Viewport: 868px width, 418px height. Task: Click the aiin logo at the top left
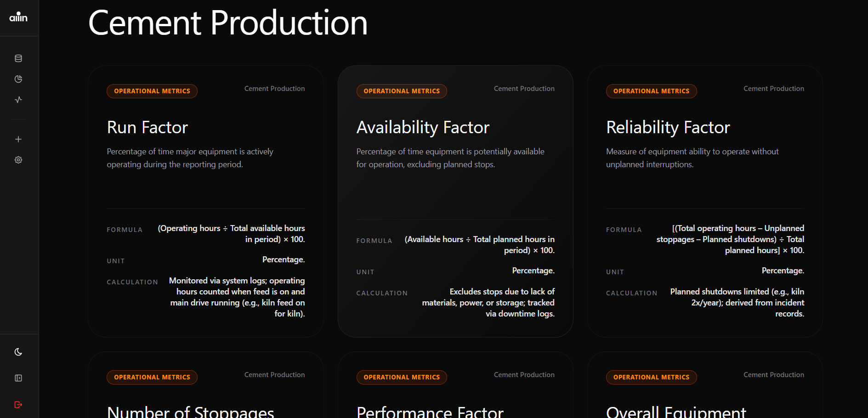18,17
